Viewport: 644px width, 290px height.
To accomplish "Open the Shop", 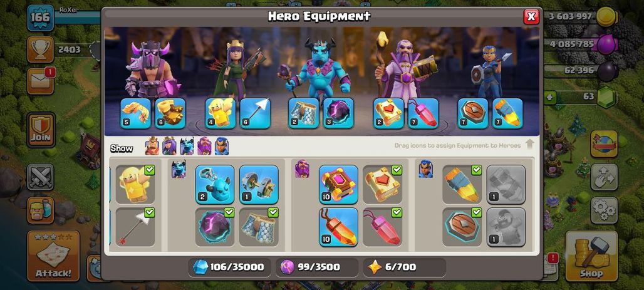I will [591, 256].
